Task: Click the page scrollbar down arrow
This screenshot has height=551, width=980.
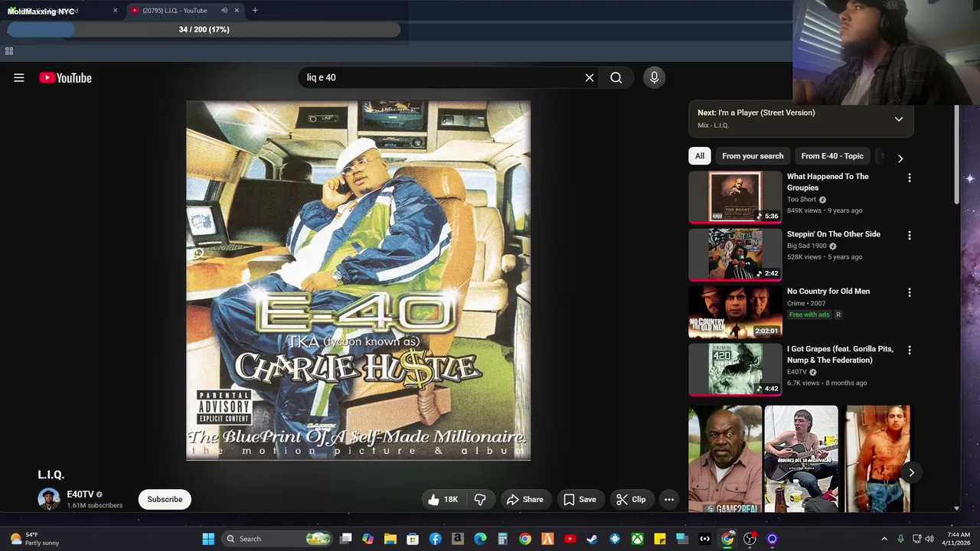Action: tap(956, 508)
